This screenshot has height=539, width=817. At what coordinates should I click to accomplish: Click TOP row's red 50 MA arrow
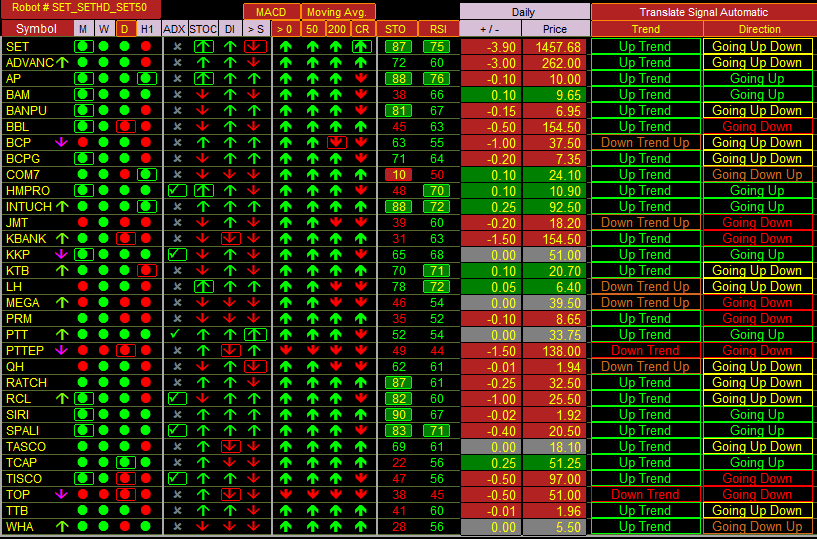[x=313, y=494]
